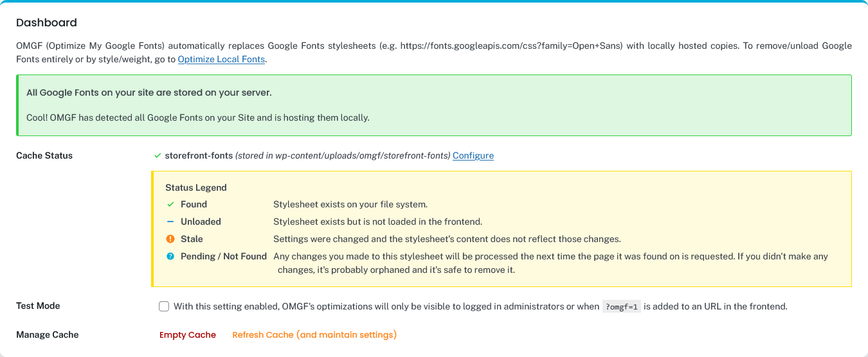Click the Pending / Not Found legend label
Image resolution: width=868 pixels, height=357 pixels.
tap(224, 256)
